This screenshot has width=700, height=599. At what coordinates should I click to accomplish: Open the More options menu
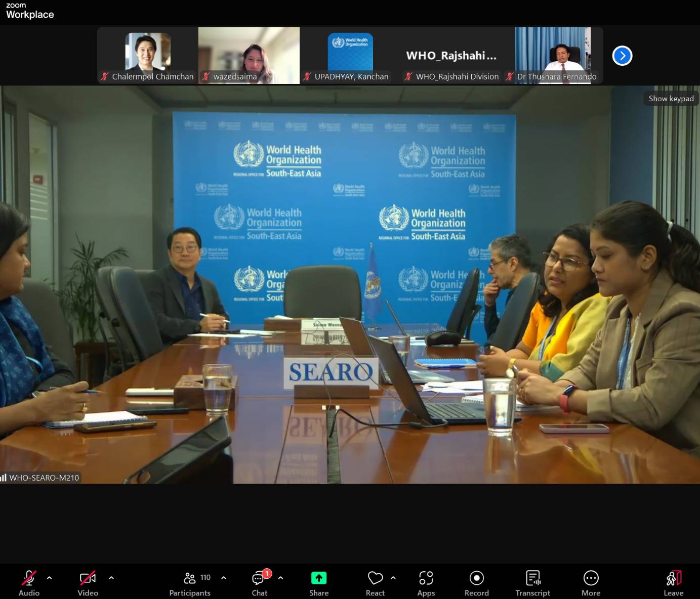591,583
